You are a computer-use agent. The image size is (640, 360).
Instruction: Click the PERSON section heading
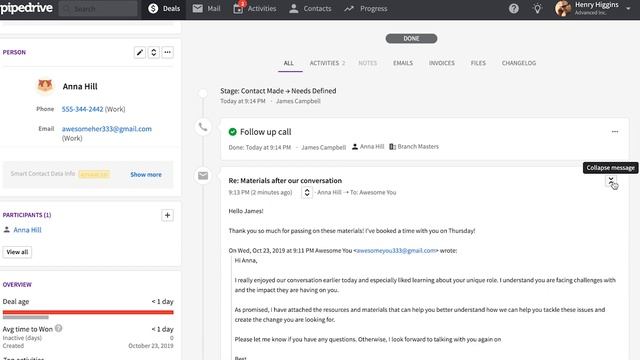click(14, 52)
